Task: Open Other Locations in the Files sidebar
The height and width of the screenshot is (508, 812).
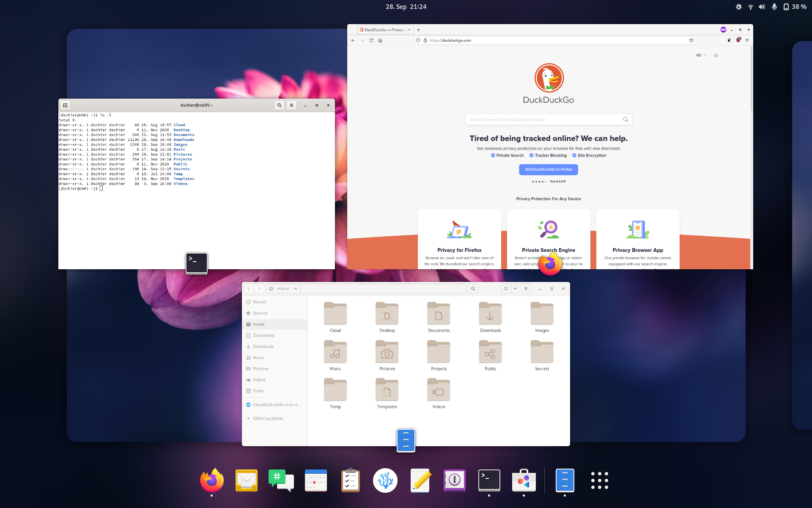Action: [268, 418]
